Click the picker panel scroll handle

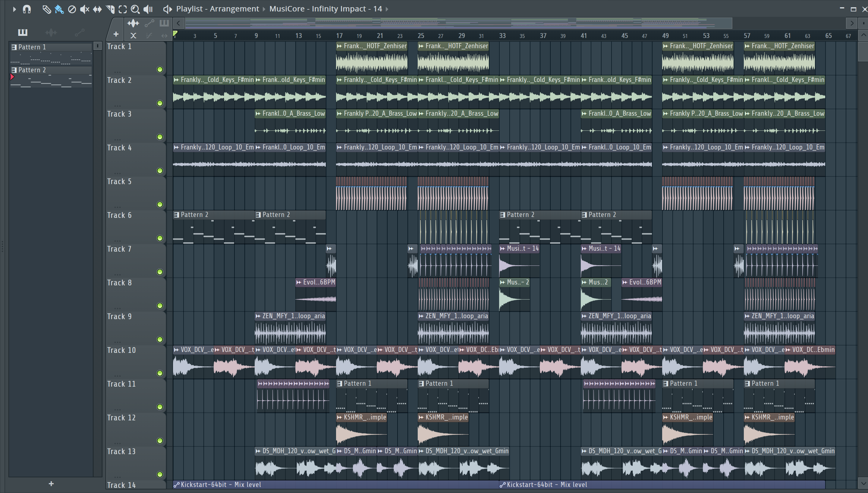[97, 46]
